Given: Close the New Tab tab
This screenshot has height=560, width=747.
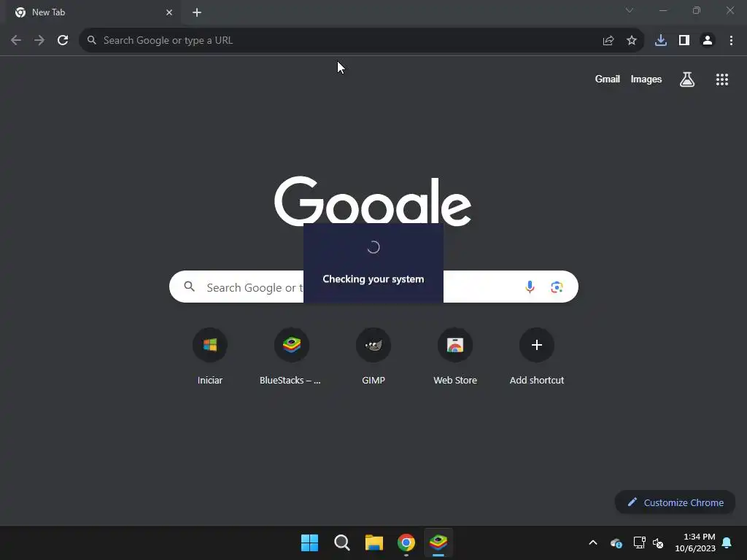Looking at the screenshot, I should [x=169, y=12].
